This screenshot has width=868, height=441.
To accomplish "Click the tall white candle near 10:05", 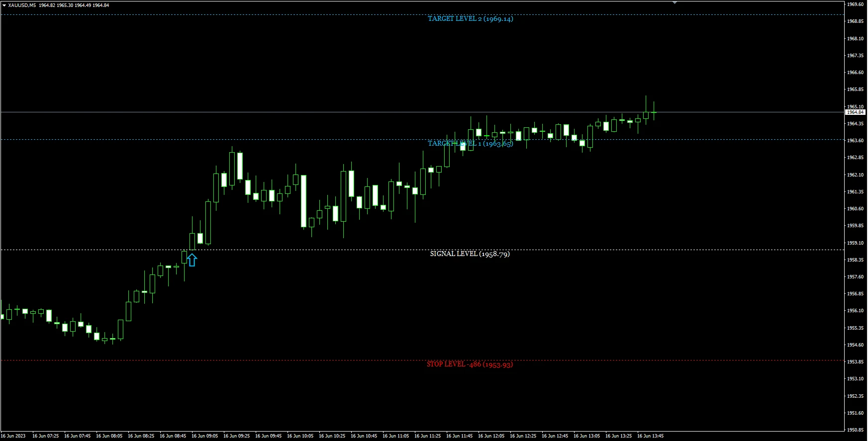I will tap(303, 201).
